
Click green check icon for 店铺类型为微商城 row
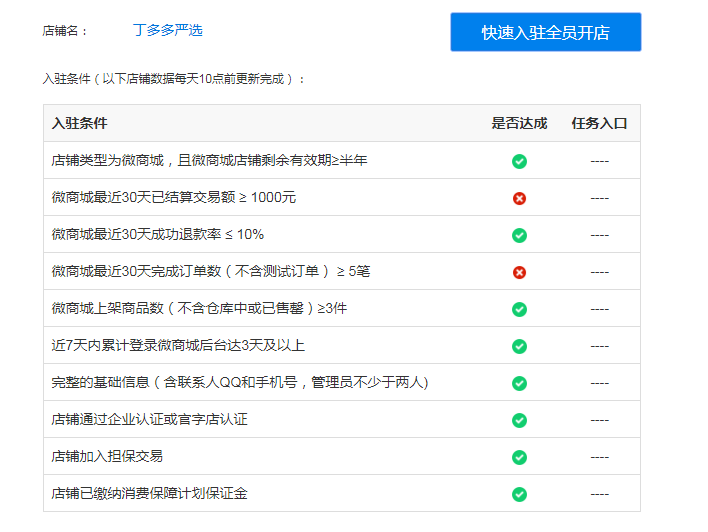point(519,161)
